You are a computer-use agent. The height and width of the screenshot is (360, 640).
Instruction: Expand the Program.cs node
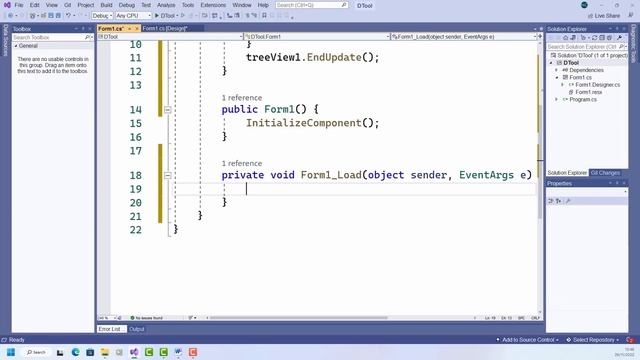click(557, 100)
